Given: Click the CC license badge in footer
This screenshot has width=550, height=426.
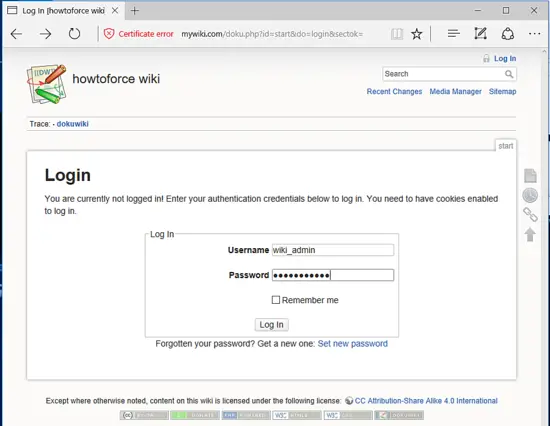Looking at the screenshot, I should [144, 415].
